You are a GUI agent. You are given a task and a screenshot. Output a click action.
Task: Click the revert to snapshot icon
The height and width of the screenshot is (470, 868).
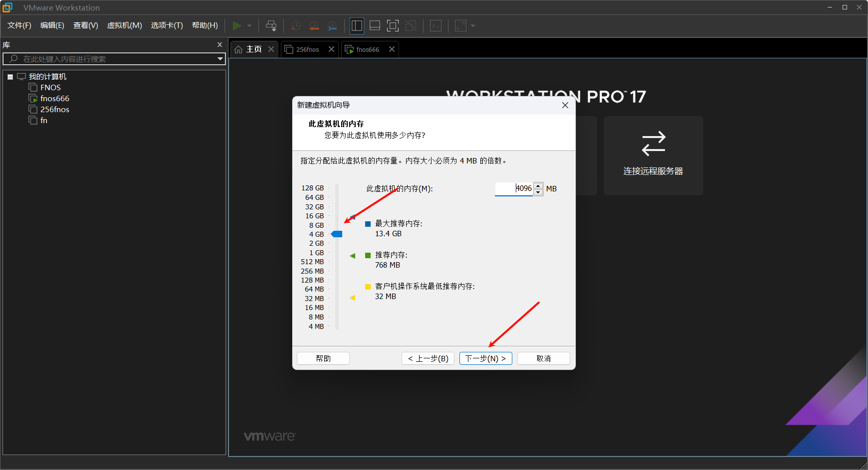314,25
